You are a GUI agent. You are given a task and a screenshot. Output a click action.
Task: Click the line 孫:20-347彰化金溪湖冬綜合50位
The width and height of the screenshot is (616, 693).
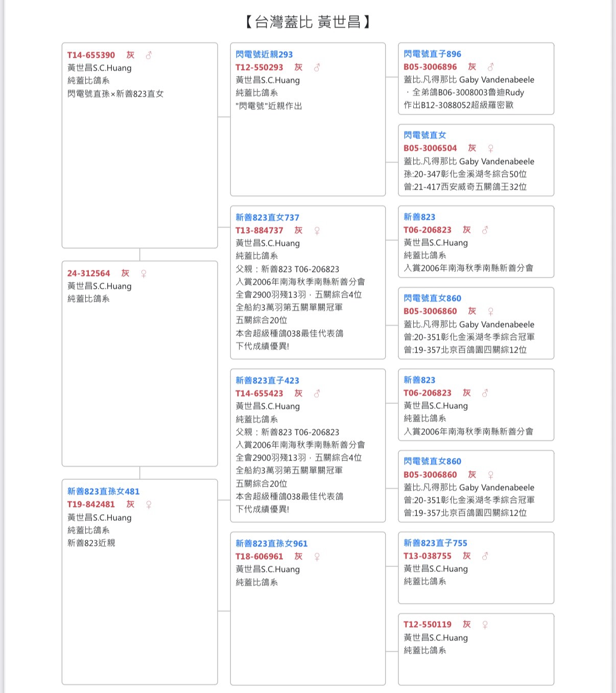[465, 174]
